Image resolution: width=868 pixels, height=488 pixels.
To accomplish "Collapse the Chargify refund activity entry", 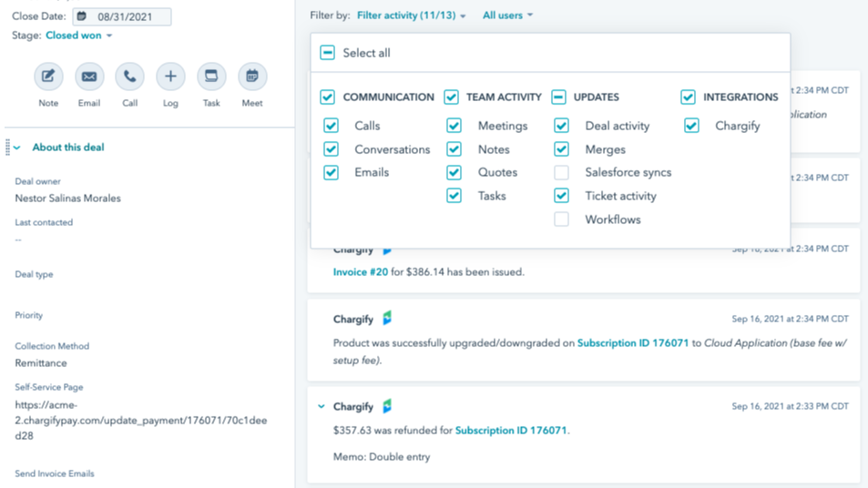I will click(x=321, y=406).
